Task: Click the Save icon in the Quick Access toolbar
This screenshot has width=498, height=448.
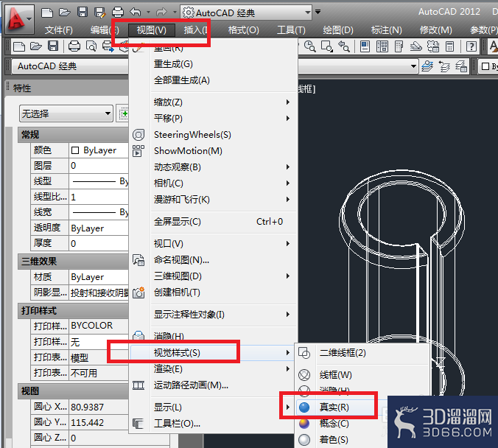Action: 83,13
